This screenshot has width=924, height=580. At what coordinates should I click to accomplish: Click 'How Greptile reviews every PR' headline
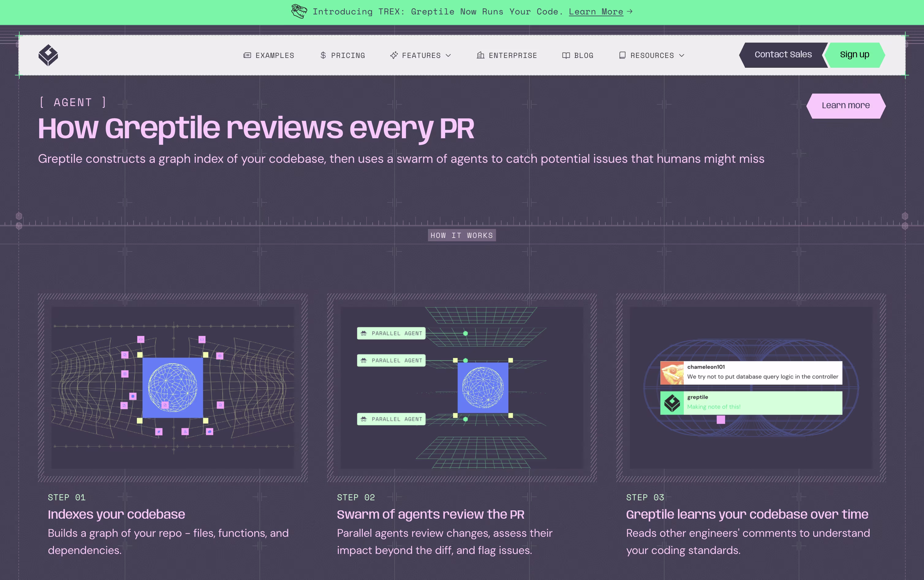click(256, 128)
